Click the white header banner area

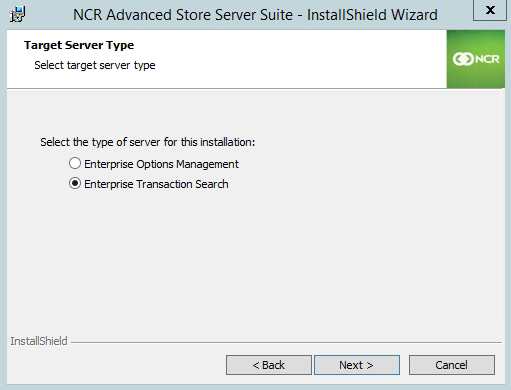pyautogui.click(x=227, y=59)
